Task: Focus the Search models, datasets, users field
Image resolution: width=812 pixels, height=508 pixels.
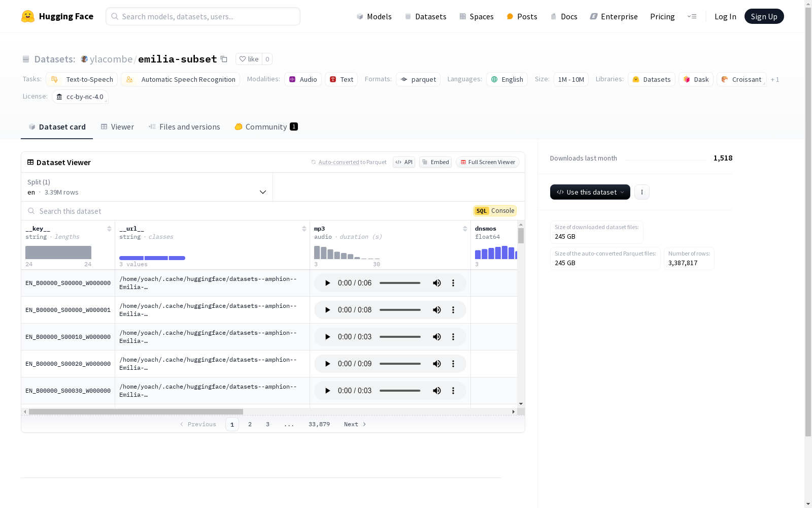Action: point(203,16)
